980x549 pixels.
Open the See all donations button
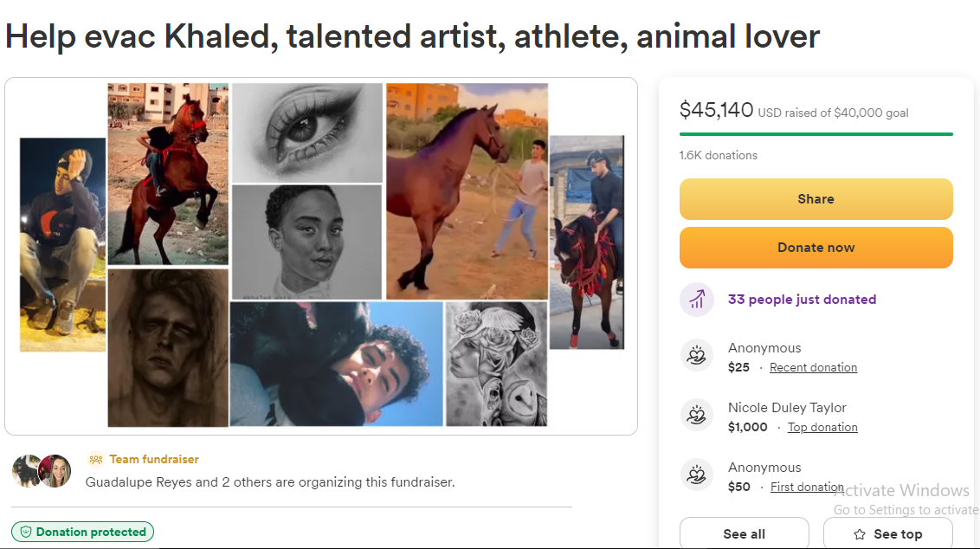tap(745, 534)
